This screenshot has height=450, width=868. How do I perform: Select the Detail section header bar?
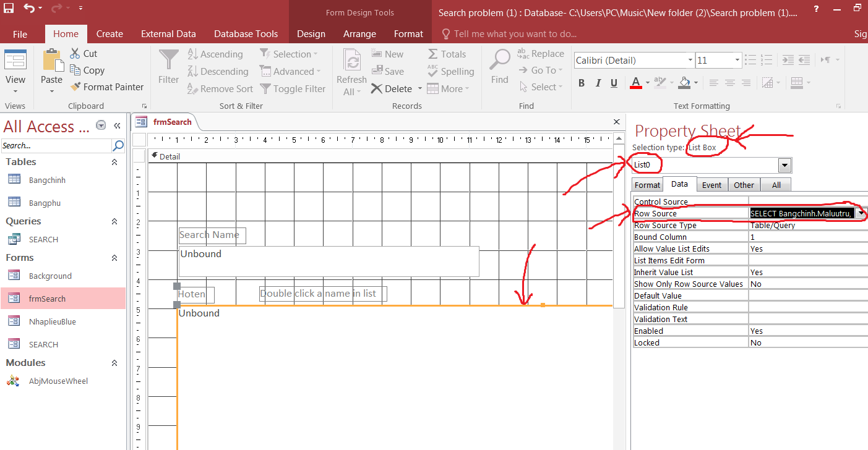(380, 156)
